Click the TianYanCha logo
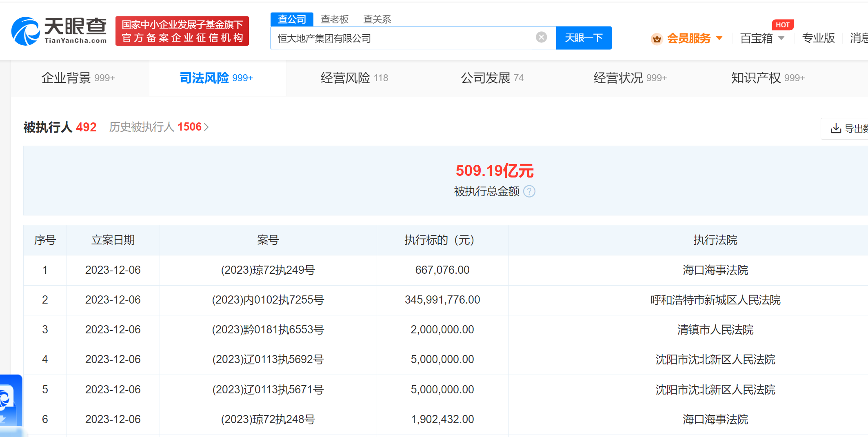 coord(59,31)
